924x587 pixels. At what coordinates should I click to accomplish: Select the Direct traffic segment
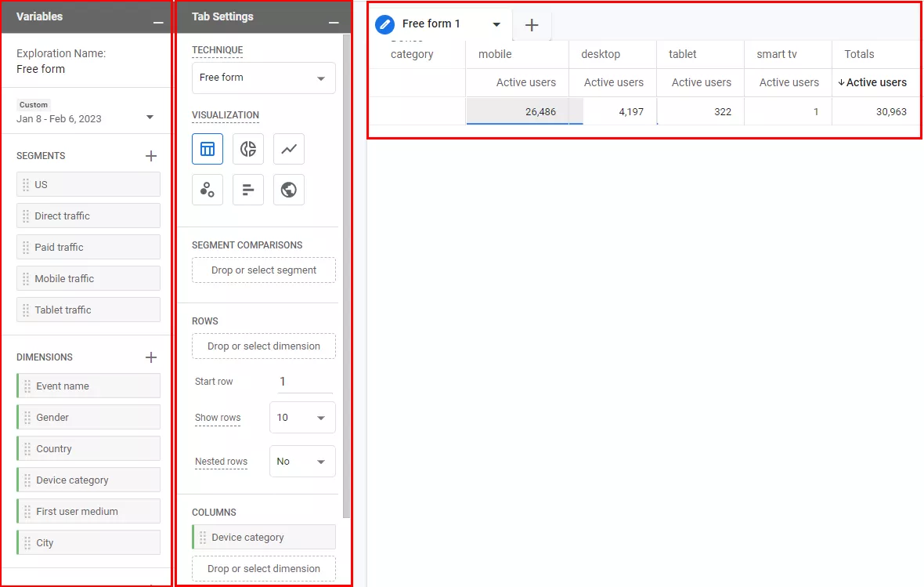click(88, 216)
